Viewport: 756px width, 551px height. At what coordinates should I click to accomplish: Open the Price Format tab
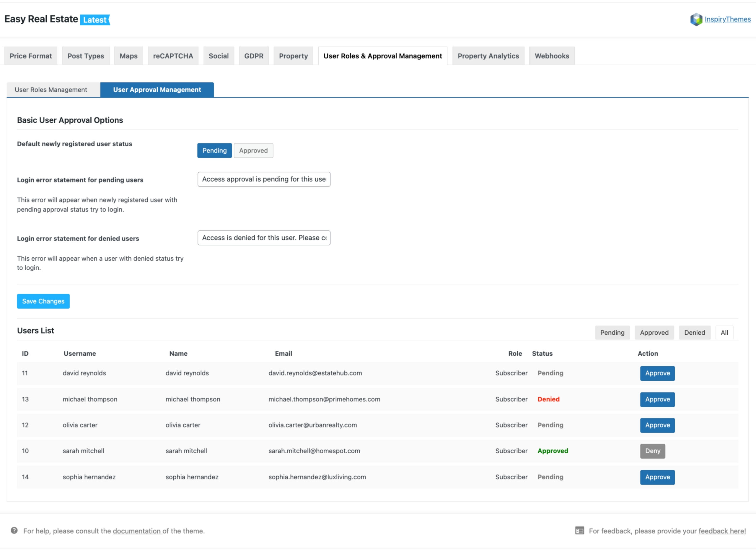(x=31, y=56)
